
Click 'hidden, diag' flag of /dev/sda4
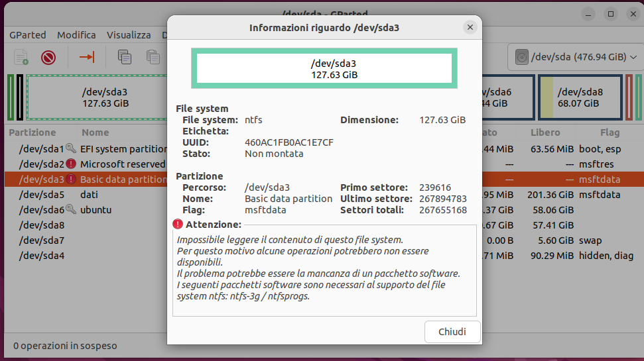pyautogui.click(x=606, y=256)
